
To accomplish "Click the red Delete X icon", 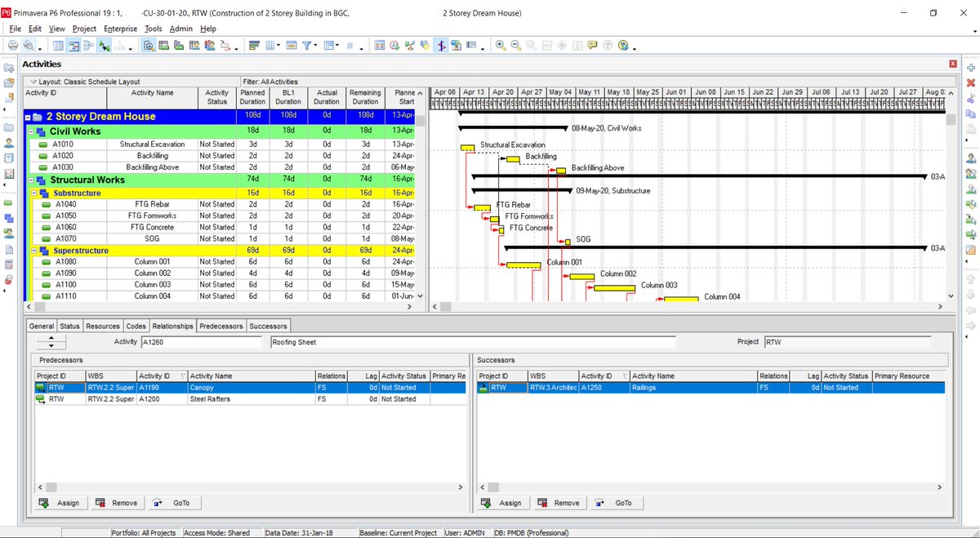I will click(971, 82).
